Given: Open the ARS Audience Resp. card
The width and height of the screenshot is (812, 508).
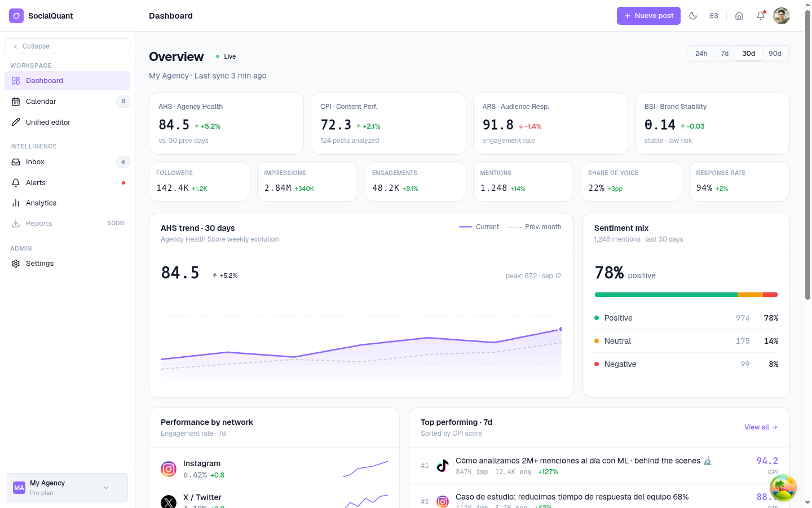Looking at the screenshot, I should point(550,124).
